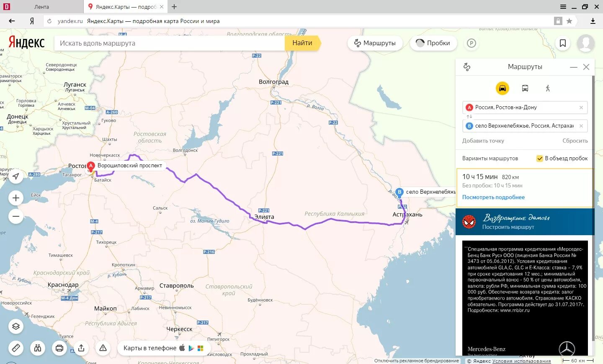Select the 10 ч 15 мин route option

point(525,188)
